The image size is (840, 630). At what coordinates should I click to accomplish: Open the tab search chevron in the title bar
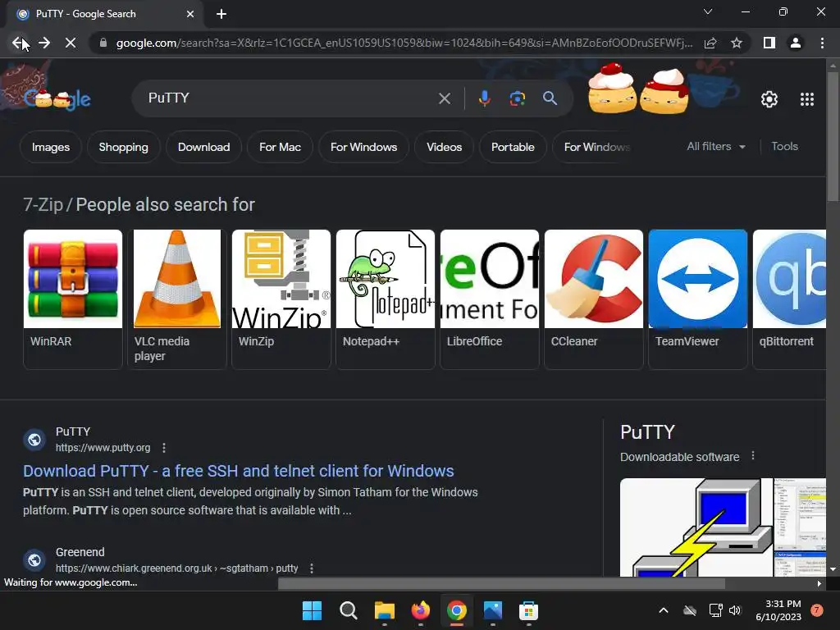point(708,11)
